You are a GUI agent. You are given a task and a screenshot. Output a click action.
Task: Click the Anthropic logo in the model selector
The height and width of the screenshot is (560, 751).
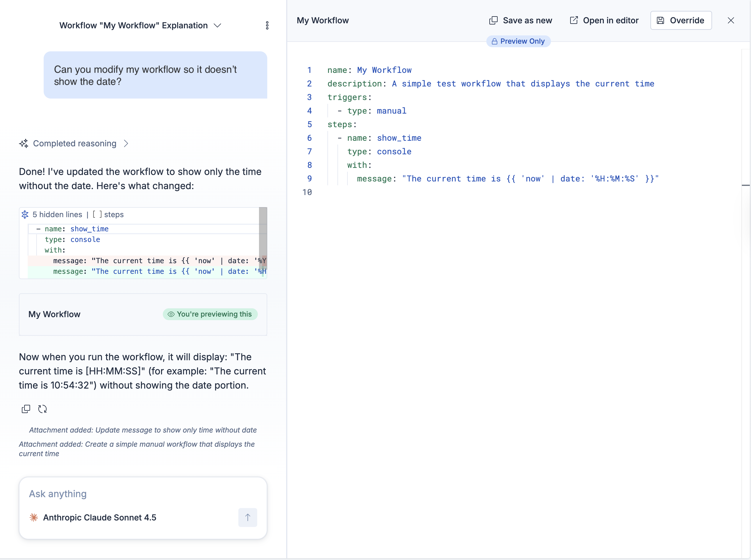point(33,517)
